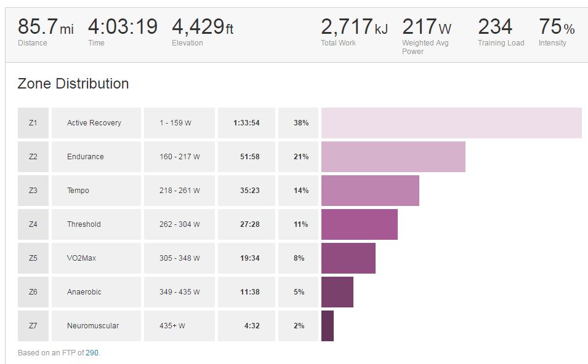Click the Tempo power range 218 - 261 W
588x364 pixels.
(179, 191)
